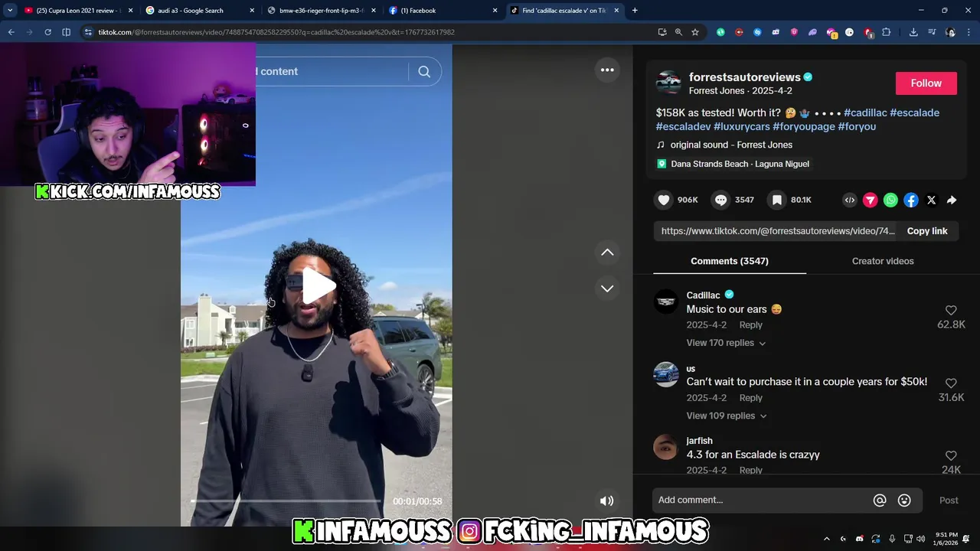Screen dimensions: 980x551
Task: Follow forrestsautoreviews
Action: [x=926, y=83]
